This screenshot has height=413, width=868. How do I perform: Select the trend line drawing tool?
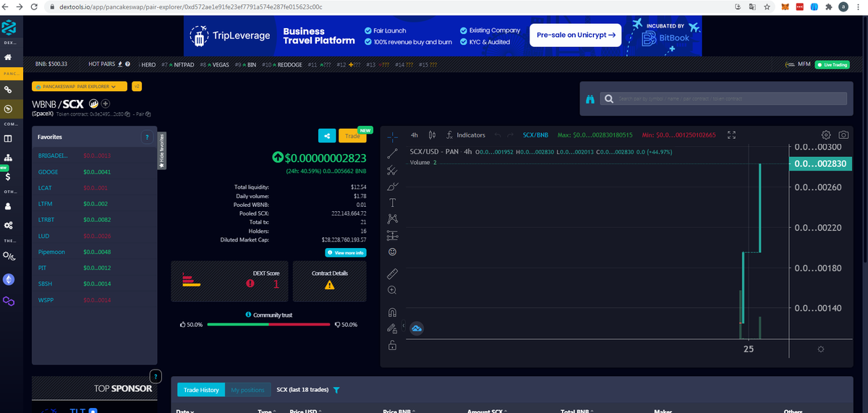392,153
